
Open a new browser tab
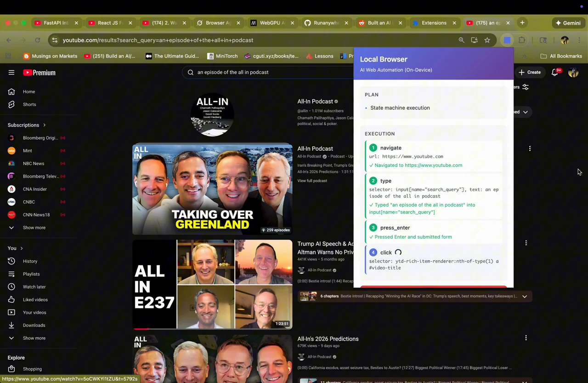522,23
